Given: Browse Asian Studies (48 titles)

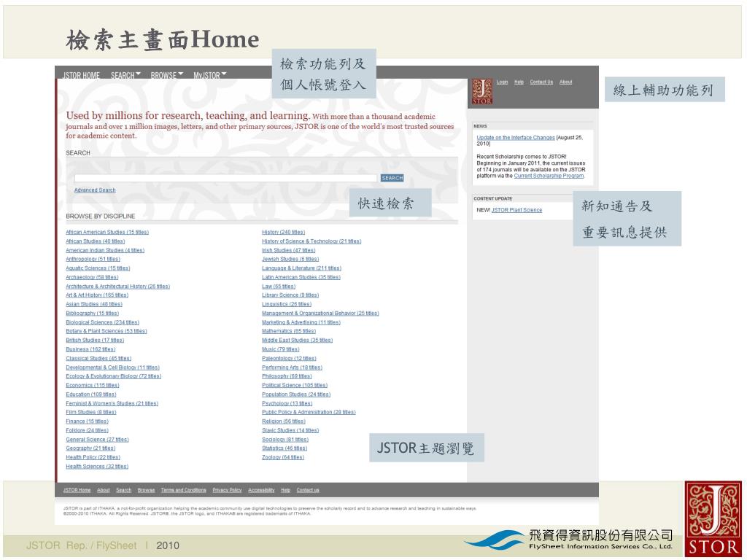Looking at the screenshot, I should [x=94, y=304].
